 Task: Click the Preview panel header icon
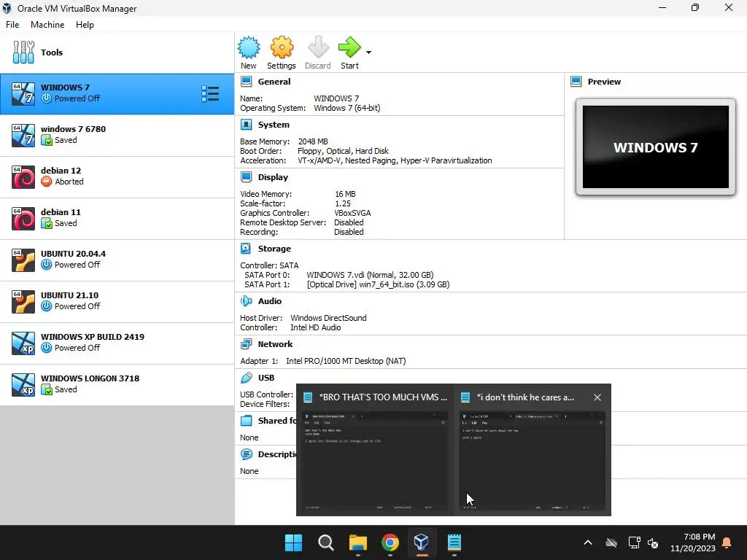pos(576,82)
